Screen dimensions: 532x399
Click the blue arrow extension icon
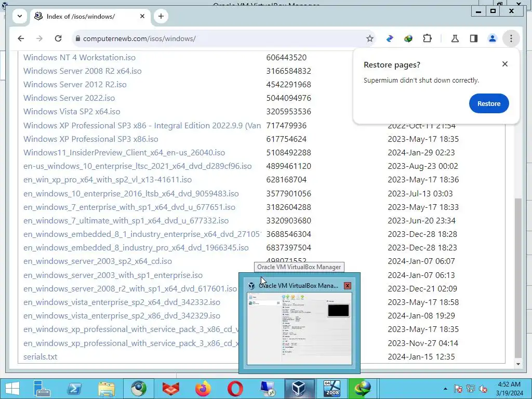tap(390, 38)
